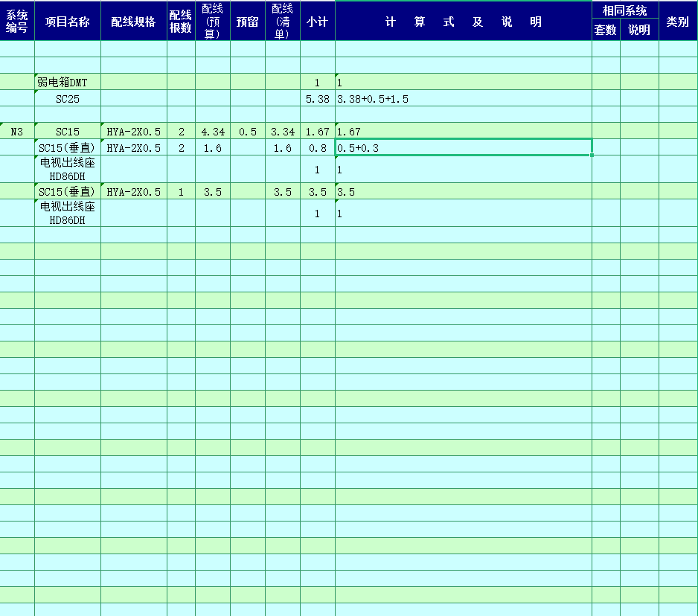Select the subtotal cell showing 0.8
Image resolution: width=698 pixels, height=616 pixels.
317,148
